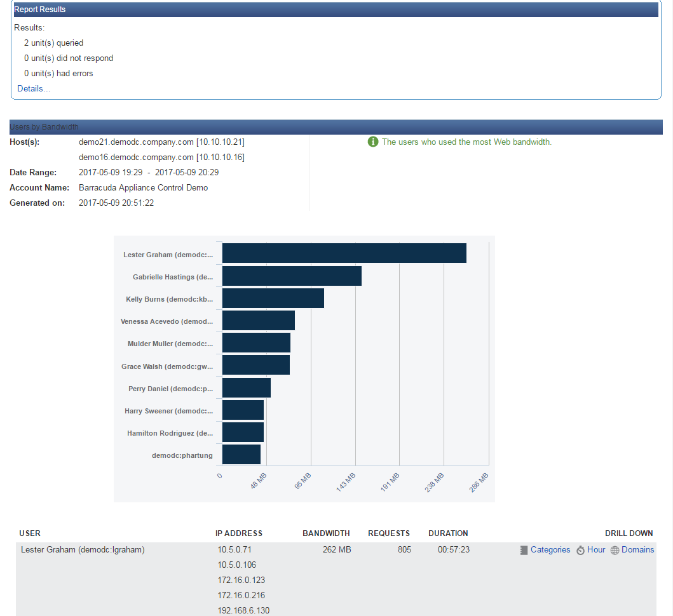Click host demo21.demodc.company.com [10.10.10.21]
This screenshot has height=616, width=673.
point(161,142)
